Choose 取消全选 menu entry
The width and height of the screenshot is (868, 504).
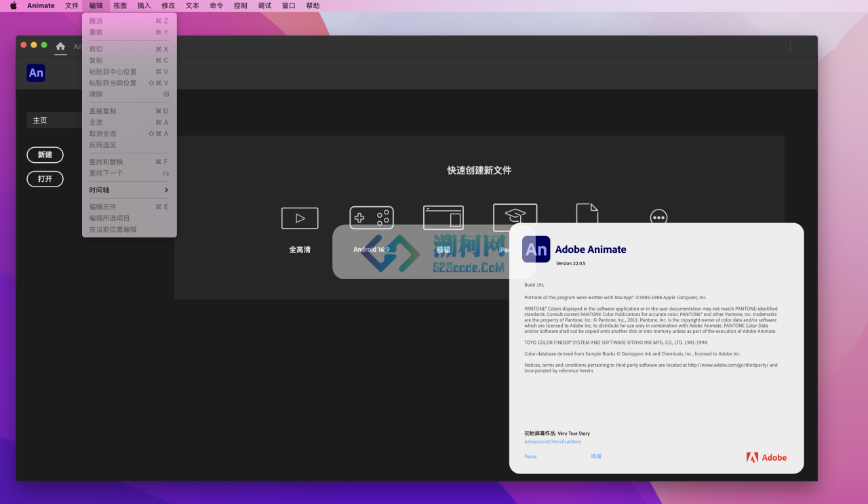pos(129,134)
